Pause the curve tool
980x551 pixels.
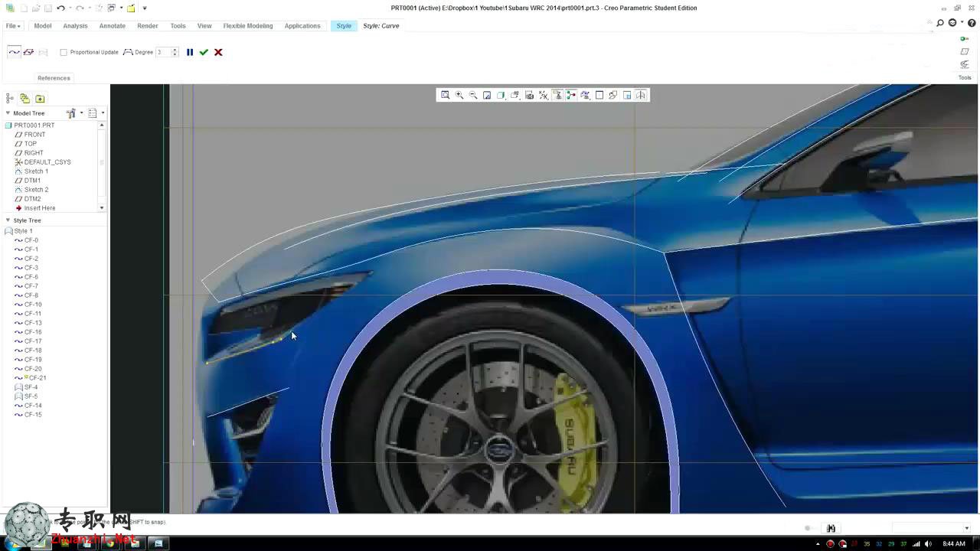190,52
